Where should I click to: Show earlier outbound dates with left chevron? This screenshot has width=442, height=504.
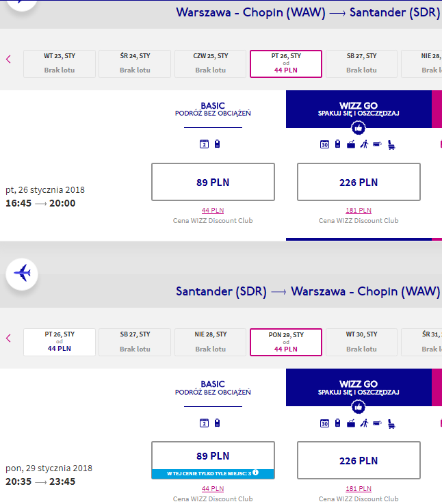point(9,59)
